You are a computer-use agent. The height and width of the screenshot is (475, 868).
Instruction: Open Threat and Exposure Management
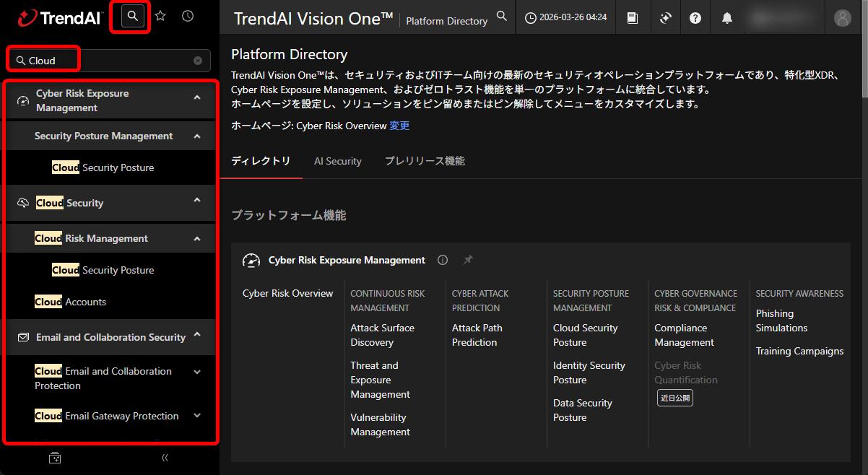coord(381,380)
